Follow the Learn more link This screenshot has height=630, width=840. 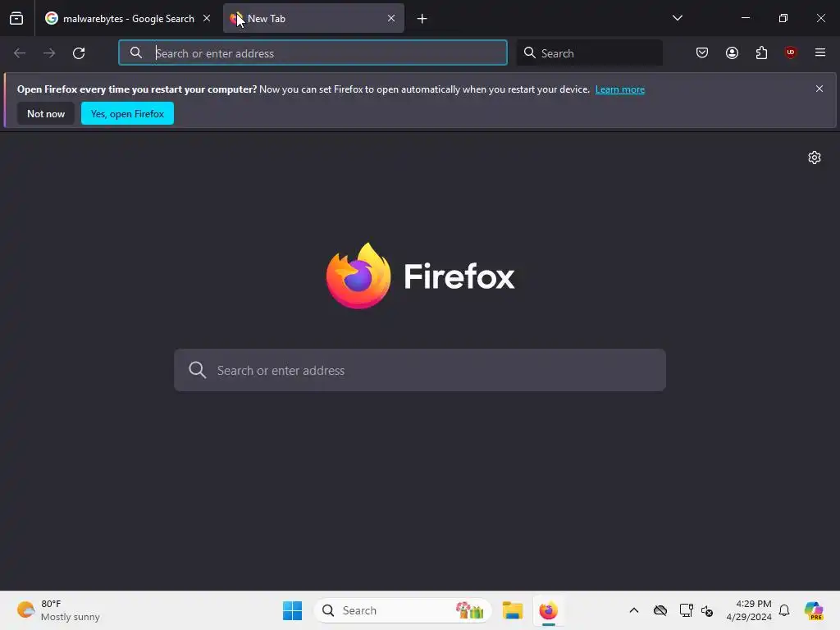pyautogui.click(x=620, y=89)
